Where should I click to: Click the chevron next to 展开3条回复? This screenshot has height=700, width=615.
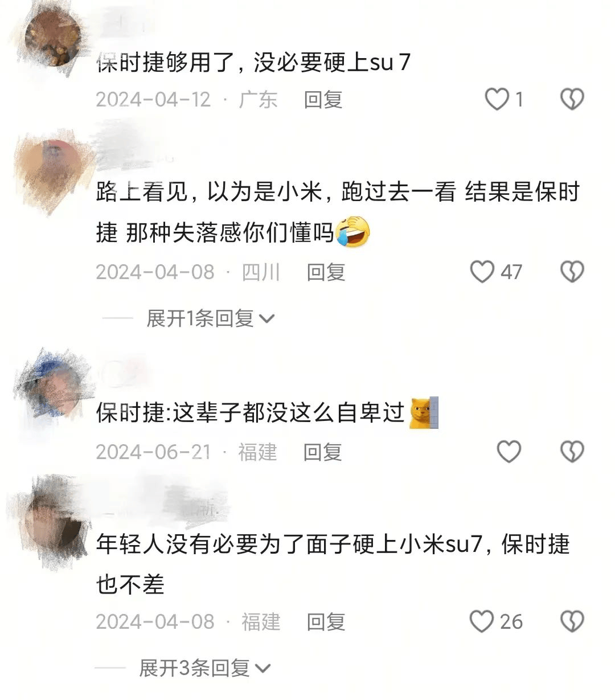click(x=263, y=669)
